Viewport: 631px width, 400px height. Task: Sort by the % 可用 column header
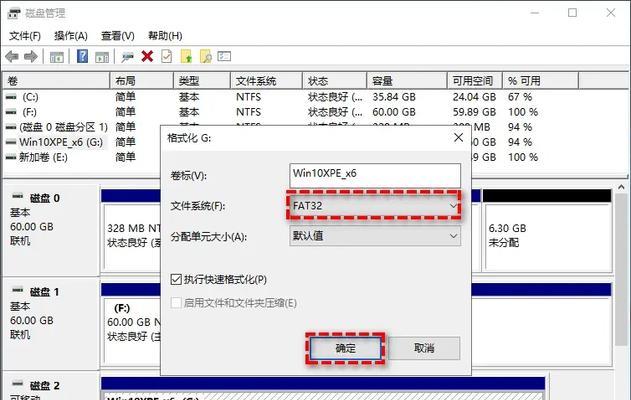541,81
